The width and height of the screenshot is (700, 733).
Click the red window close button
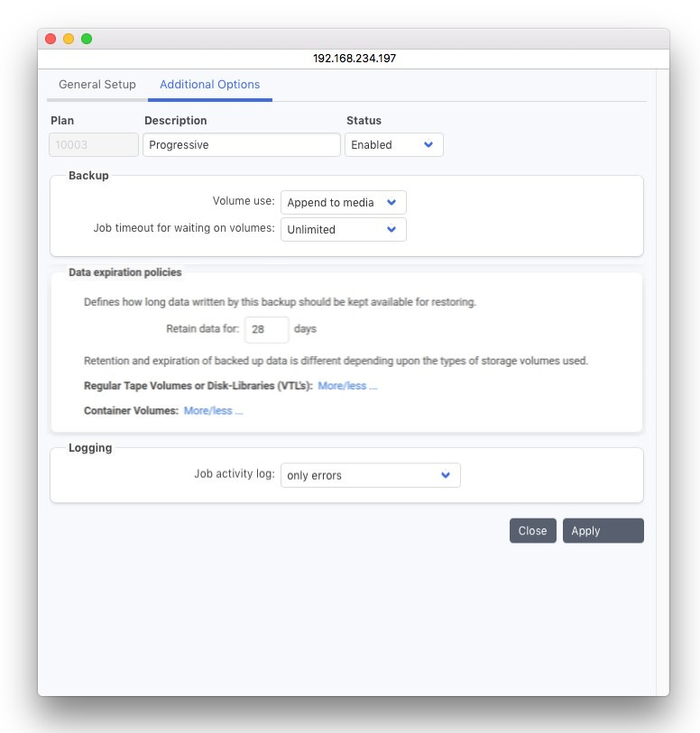tap(51, 39)
